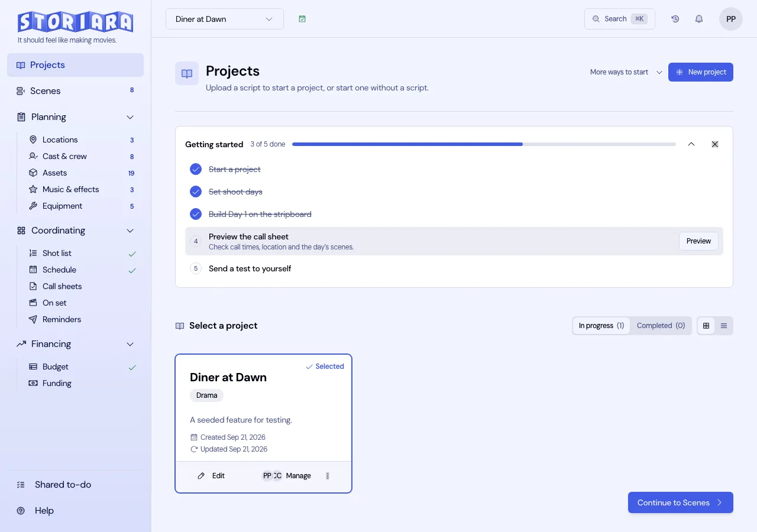Manage members of Diner at Dawn
757x532 pixels.
pyautogui.click(x=287, y=476)
